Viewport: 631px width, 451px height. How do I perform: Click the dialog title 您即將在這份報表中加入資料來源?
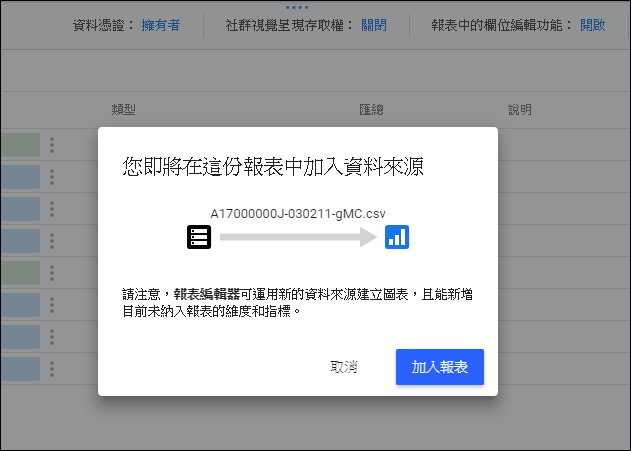click(x=273, y=167)
